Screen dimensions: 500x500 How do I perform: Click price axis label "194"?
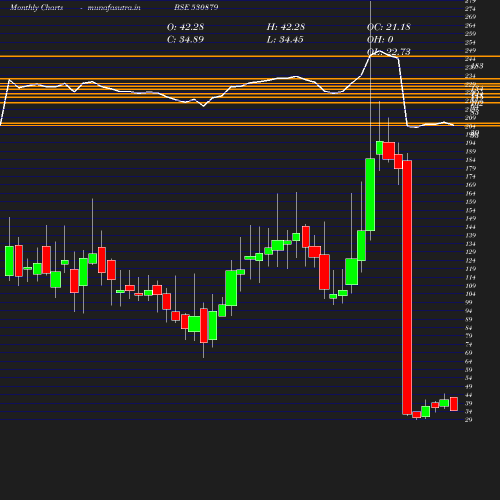(470, 143)
